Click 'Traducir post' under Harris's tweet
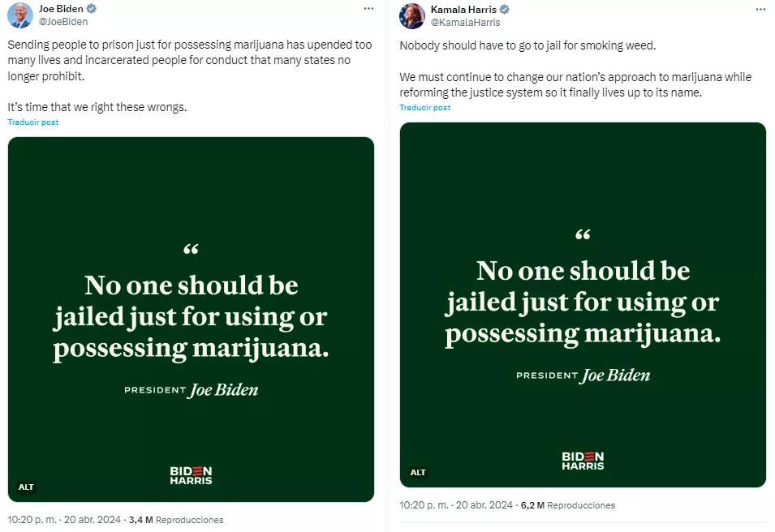This screenshot has height=532, width=775. [424, 106]
